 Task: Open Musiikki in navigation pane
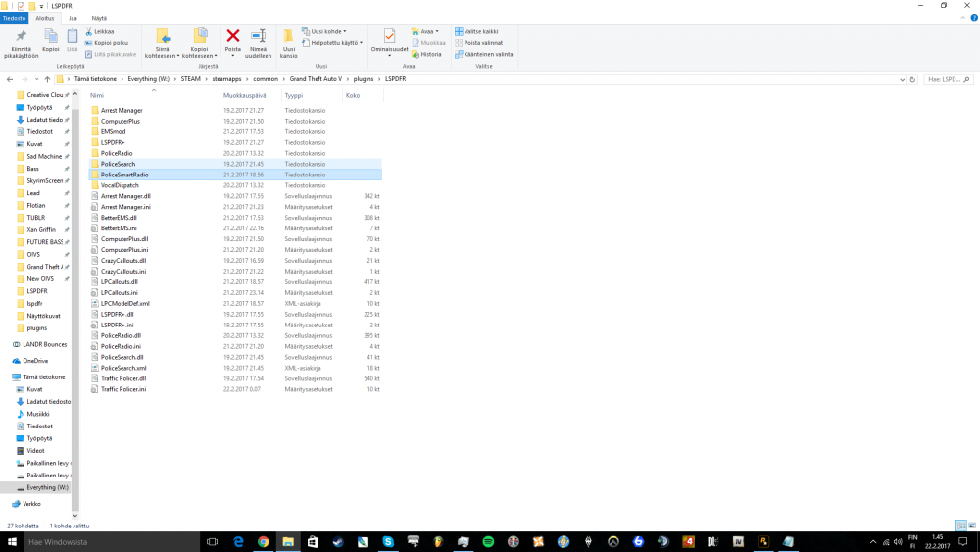coord(37,414)
